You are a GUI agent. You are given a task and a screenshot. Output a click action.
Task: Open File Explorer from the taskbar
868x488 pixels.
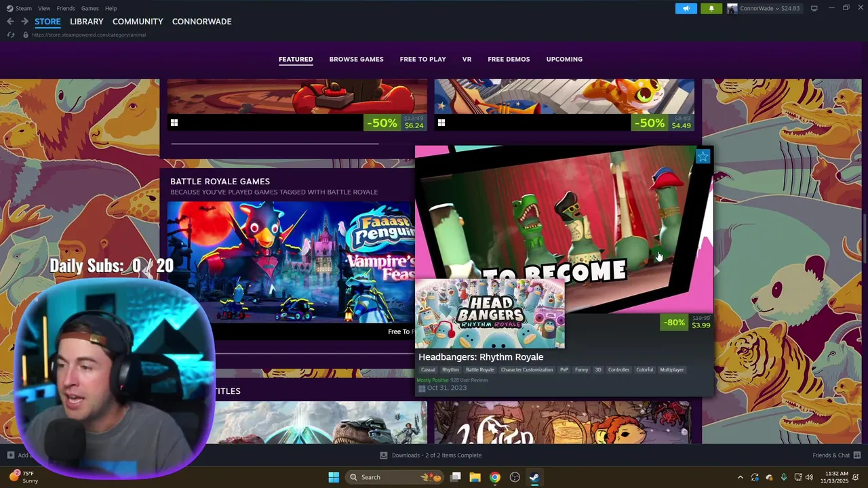tap(475, 477)
